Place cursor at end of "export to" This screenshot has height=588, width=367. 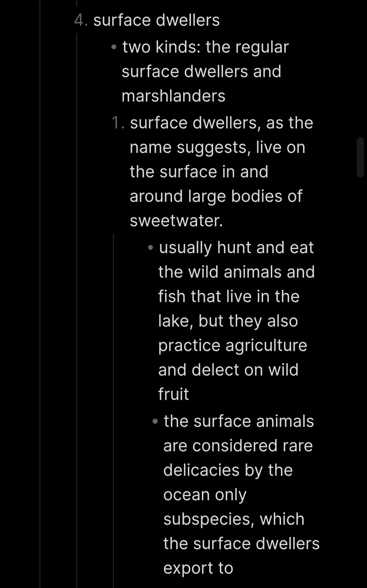click(233, 568)
